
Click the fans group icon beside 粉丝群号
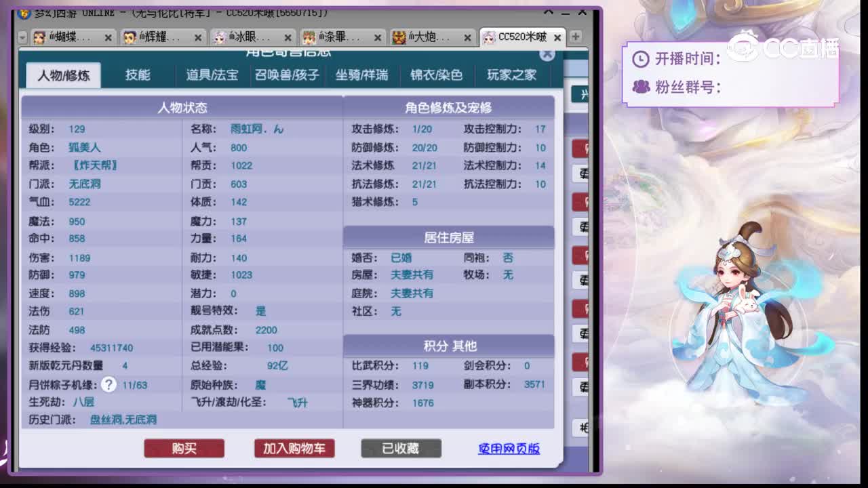(x=641, y=87)
